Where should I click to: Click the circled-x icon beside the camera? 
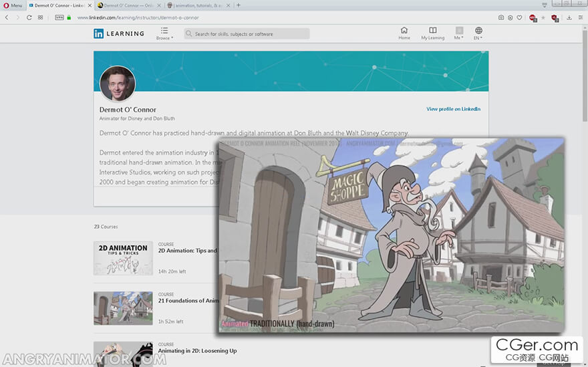[510, 17]
